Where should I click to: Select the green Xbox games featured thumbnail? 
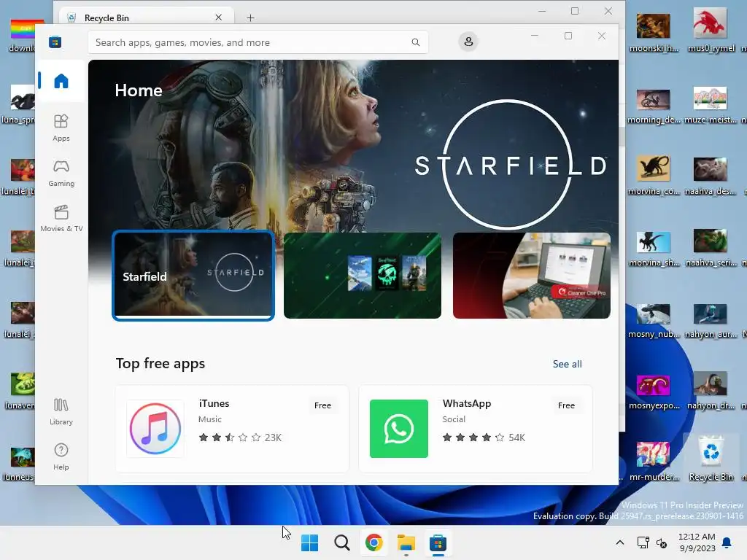[362, 275]
